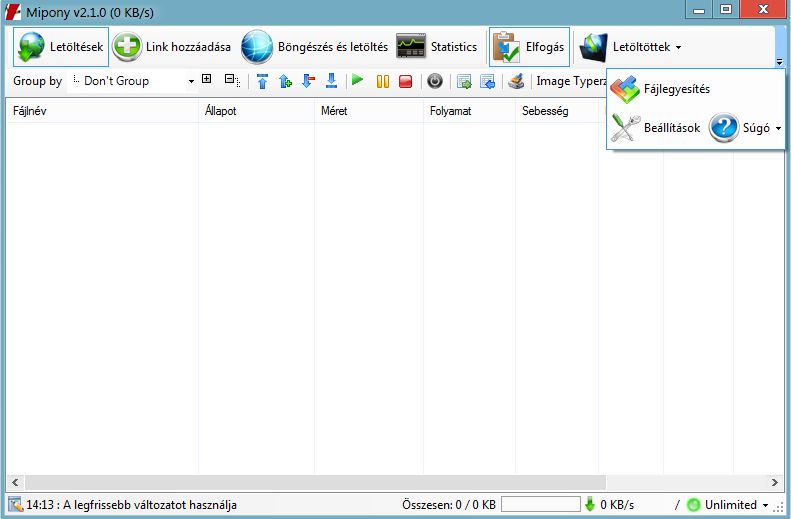Screen dimensions: 791x519
Task: Pause downloads with yellow pause icon
Action: 383,81
